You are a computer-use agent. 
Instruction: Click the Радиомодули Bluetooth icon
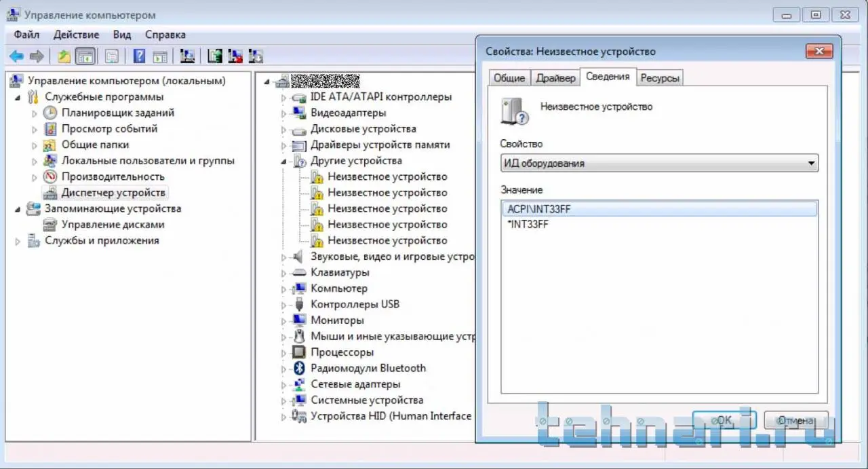coord(299,368)
